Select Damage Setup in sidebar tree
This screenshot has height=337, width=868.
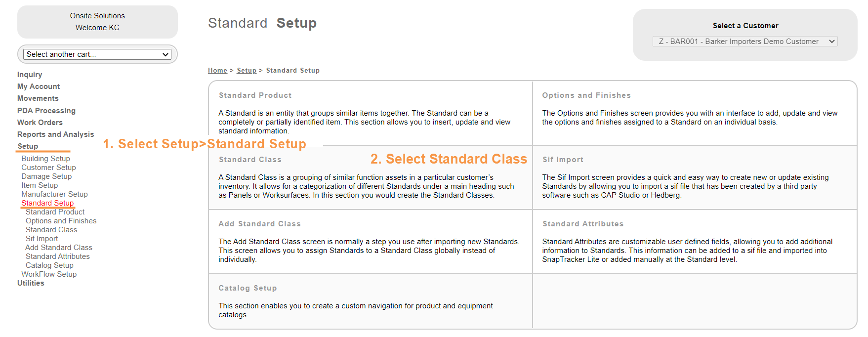click(46, 176)
